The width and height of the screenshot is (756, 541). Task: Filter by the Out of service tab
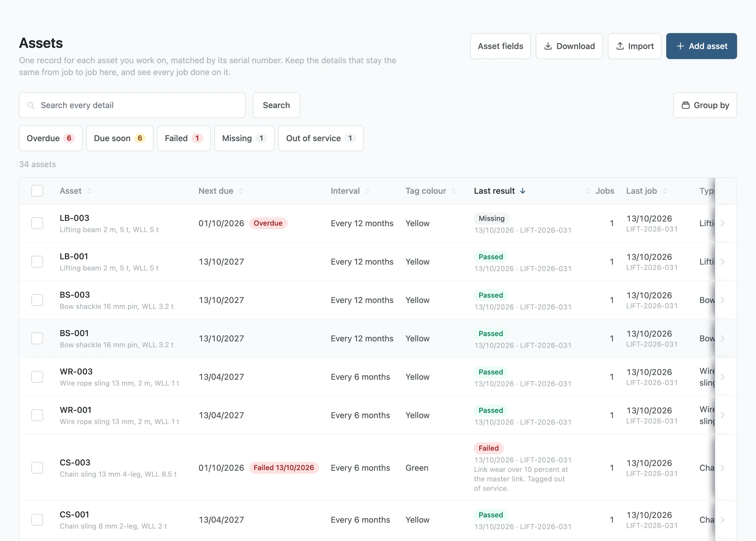(321, 138)
